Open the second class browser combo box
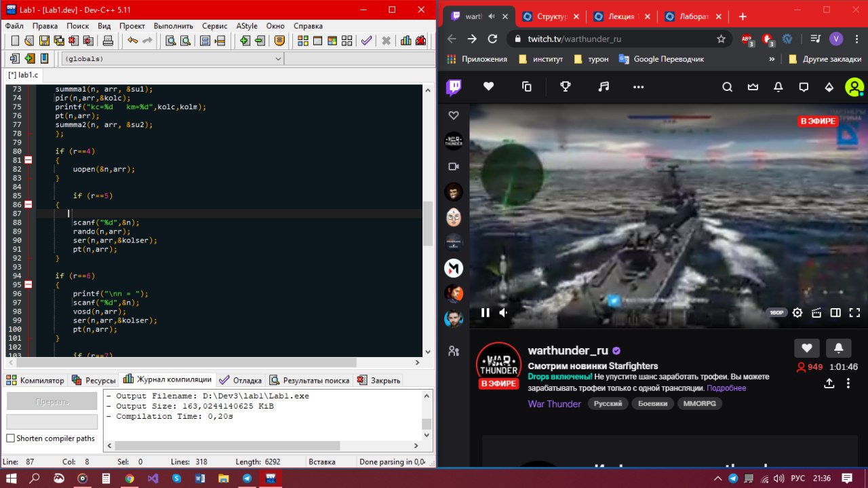Viewport: 868px width, 488px height. pyautogui.click(x=359, y=59)
